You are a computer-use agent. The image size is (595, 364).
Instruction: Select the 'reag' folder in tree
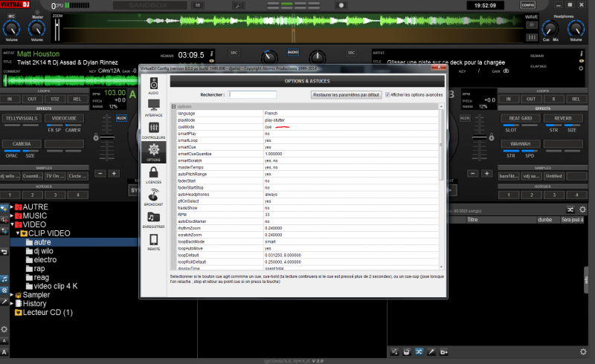pos(42,277)
